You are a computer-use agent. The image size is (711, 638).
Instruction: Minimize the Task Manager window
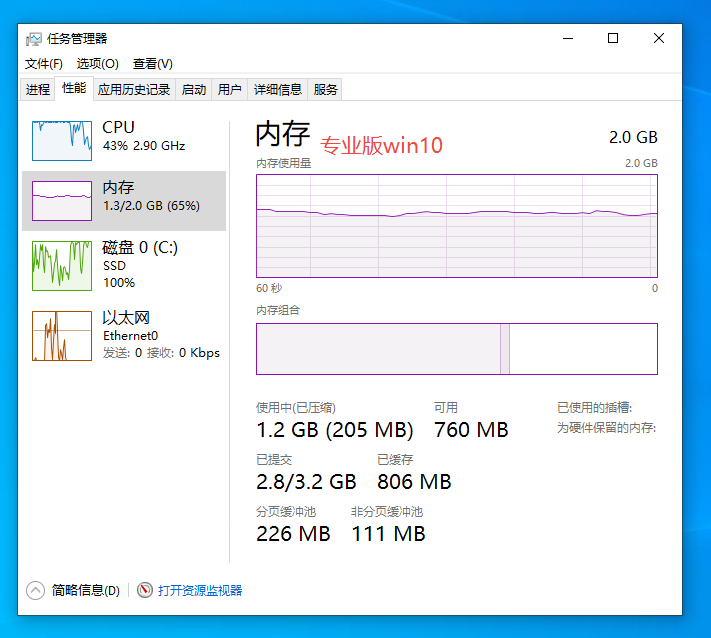pyautogui.click(x=568, y=39)
